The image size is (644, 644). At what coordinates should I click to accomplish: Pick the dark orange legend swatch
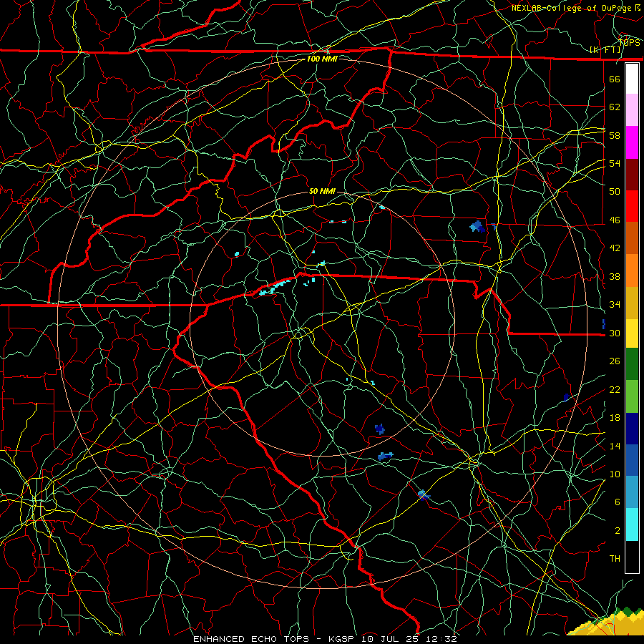pos(632,238)
